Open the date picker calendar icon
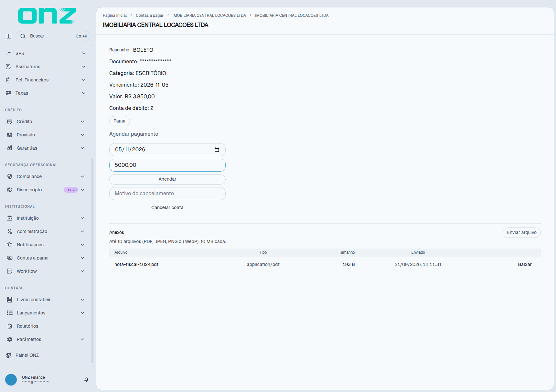Viewport: 556px width, 392px height. (217, 150)
